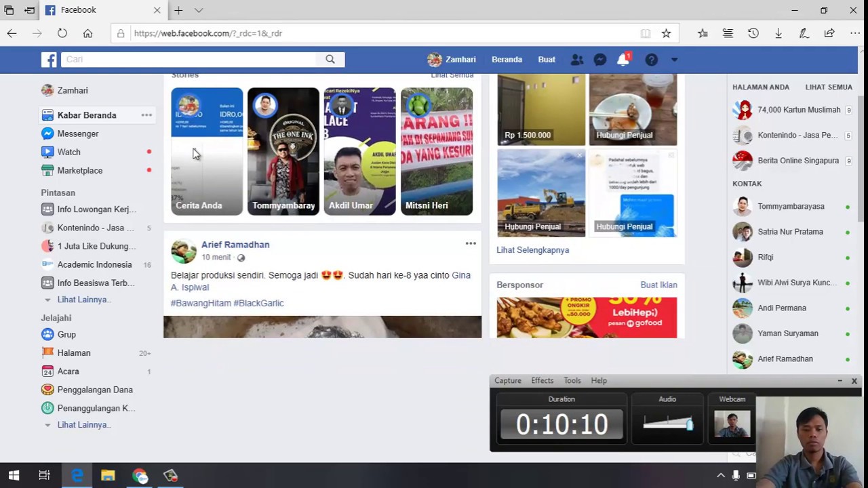Open Kontenindo - Jasa shortcut in sidebar
868x488 pixels.
click(96, 228)
